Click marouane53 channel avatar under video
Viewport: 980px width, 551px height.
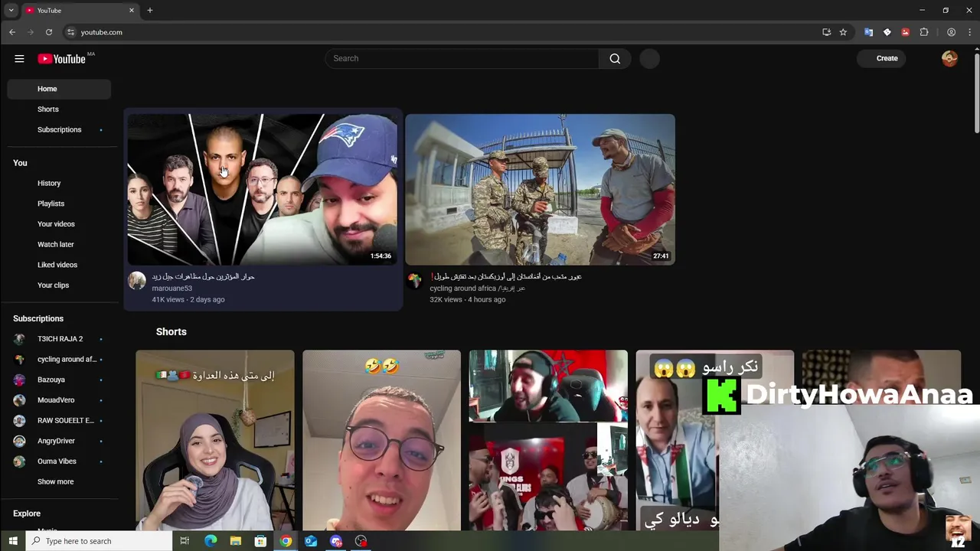[x=137, y=281]
